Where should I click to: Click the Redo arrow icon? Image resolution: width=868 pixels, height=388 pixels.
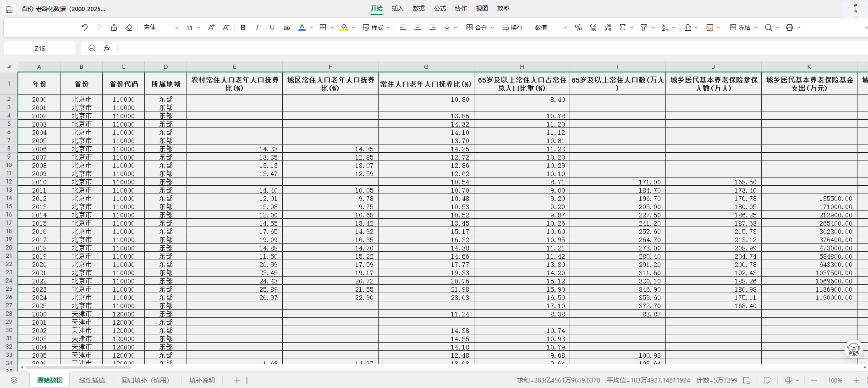point(99,28)
